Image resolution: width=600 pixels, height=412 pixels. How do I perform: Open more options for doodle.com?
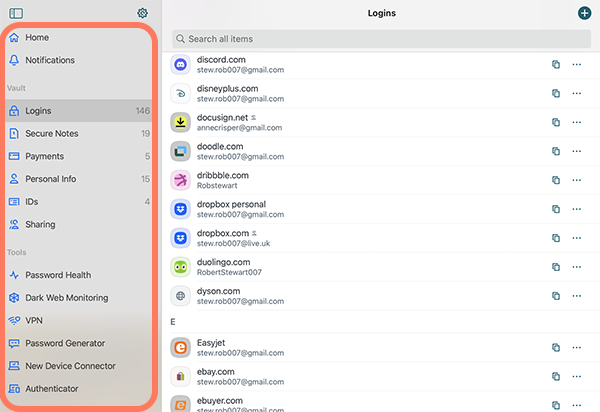[577, 151]
